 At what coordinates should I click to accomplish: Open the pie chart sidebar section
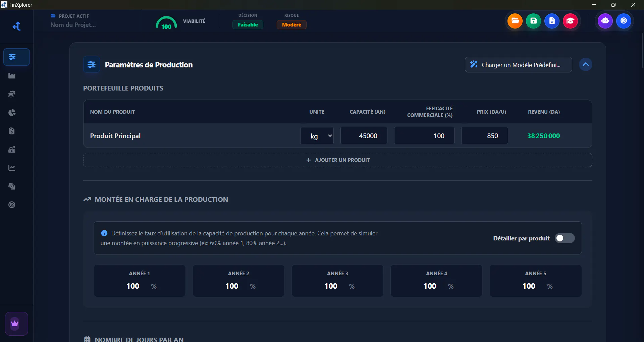[12, 113]
